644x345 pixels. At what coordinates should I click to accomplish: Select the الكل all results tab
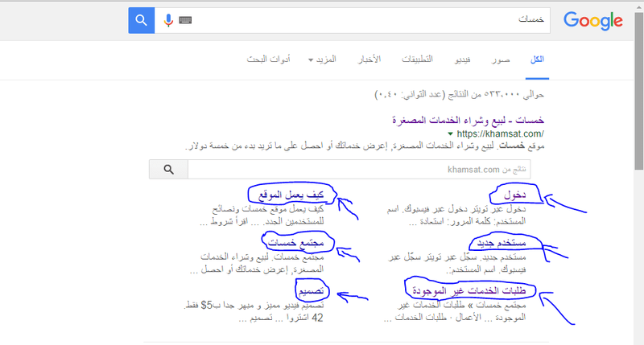(x=537, y=60)
